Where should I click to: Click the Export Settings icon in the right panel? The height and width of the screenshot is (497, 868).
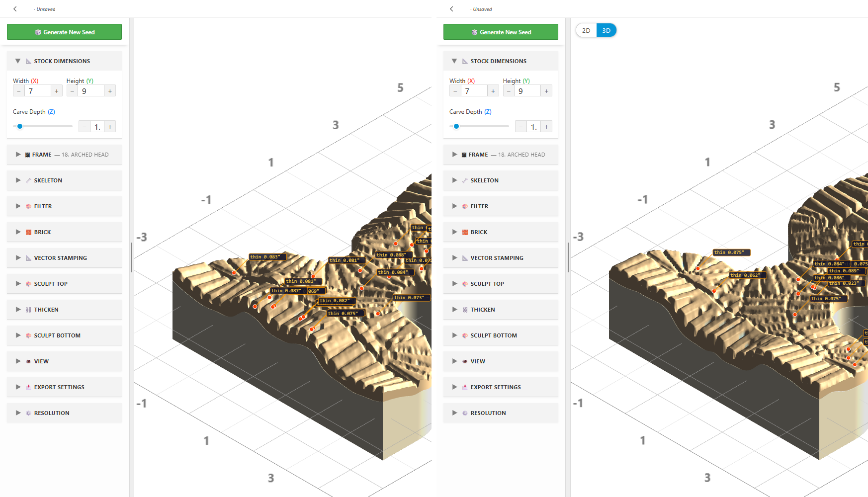(x=465, y=387)
